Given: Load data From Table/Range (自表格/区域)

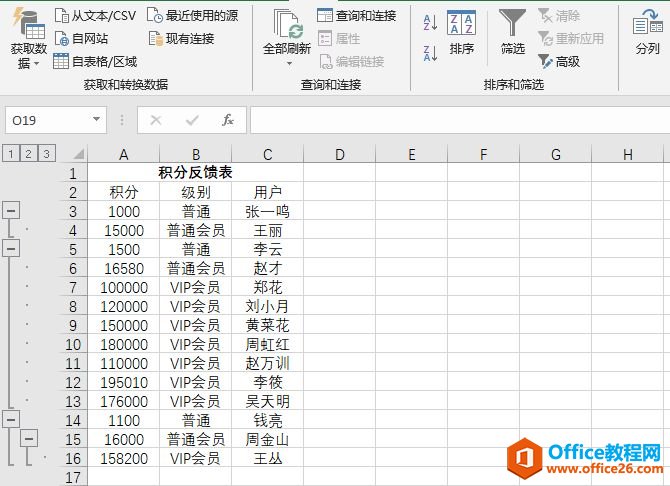Looking at the screenshot, I should coord(95,62).
